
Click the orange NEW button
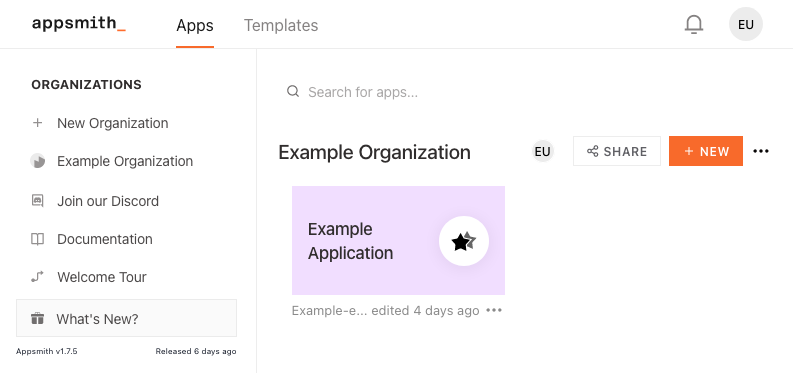[x=706, y=151]
